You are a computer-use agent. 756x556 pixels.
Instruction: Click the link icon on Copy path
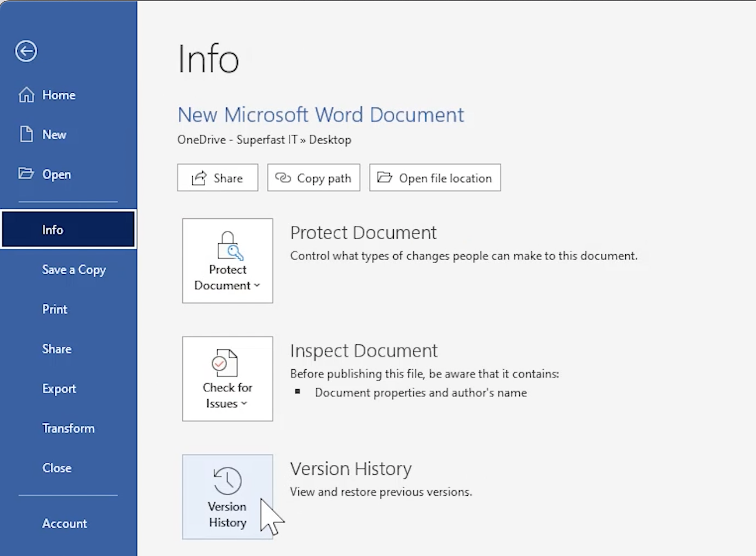pyautogui.click(x=283, y=178)
